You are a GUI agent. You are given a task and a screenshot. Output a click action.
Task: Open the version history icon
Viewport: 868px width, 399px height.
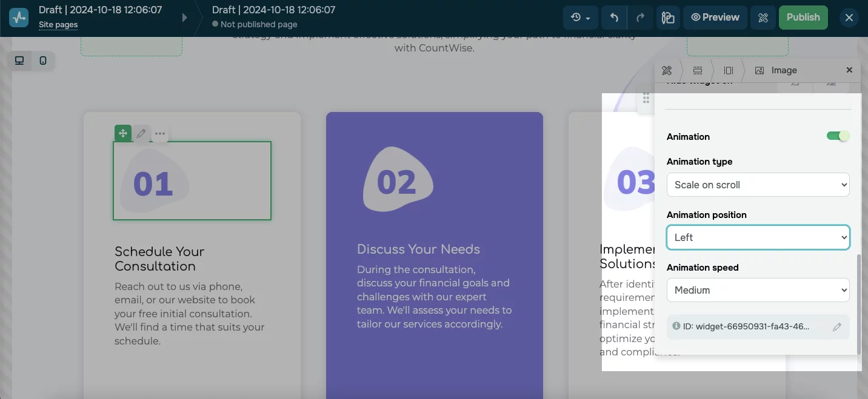pyautogui.click(x=579, y=18)
